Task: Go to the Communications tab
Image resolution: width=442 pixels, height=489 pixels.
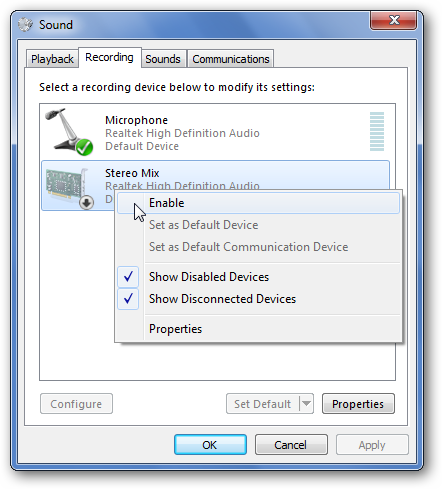Action: (231, 59)
